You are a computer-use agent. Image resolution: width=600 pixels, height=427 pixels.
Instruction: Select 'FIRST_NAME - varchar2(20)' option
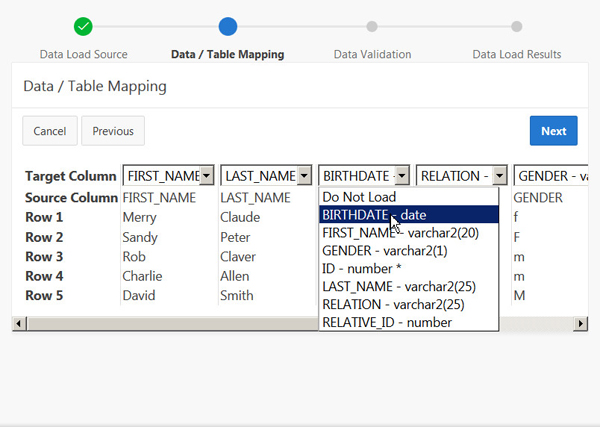[x=409, y=233]
